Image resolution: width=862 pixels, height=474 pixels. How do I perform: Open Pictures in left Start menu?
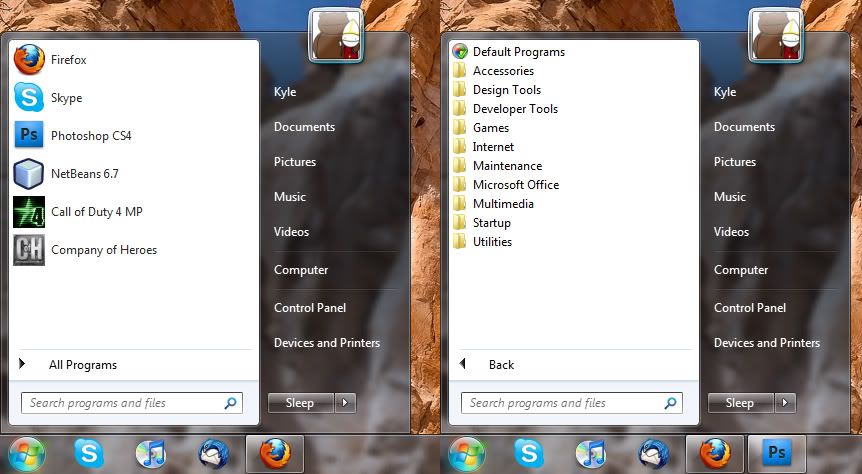click(x=295, y=162)
